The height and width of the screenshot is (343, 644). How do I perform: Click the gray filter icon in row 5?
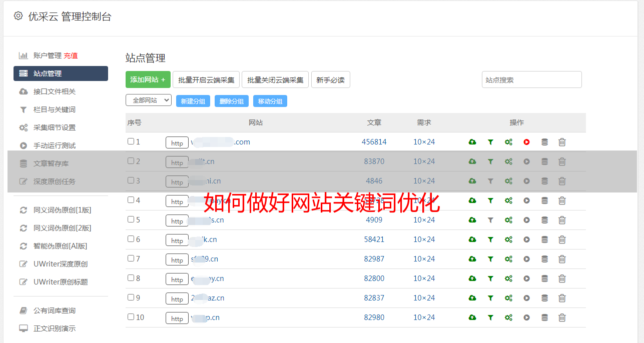tap(490, 220)
